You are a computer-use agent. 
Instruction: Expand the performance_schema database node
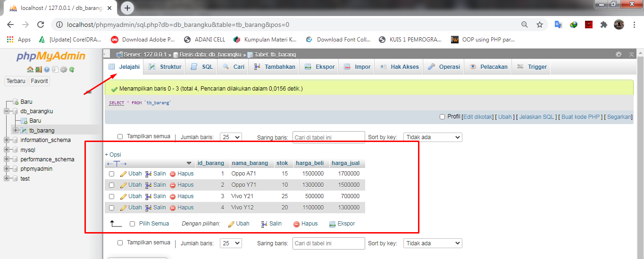pos(7,159)
